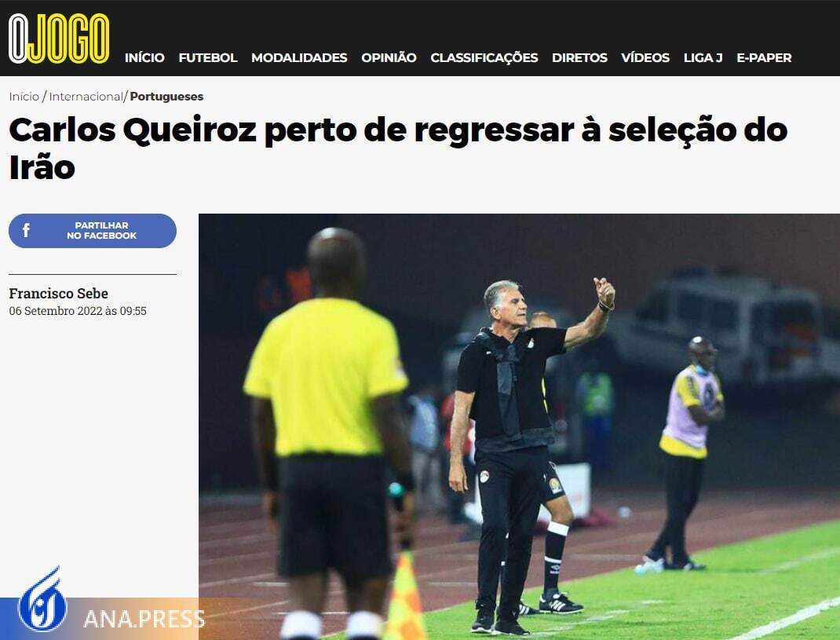Open CLASSIFICAÇÕES in the navigation bar
Image resolution: width=840 pixels, height=640 pixels.
click(484, 57)
